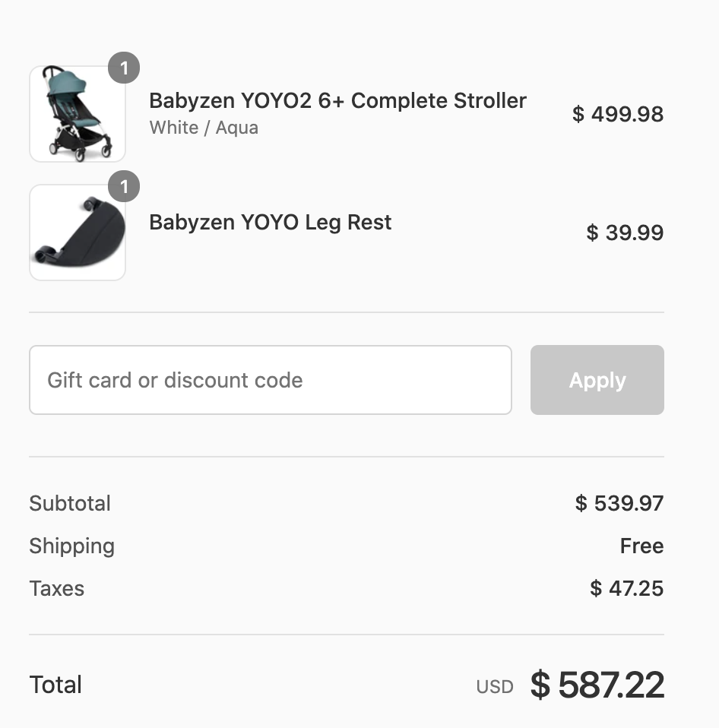The height and width of the screenshot is (728, 719).
Task: Click the Subtotal label
Action: click(x=70, y=503)
